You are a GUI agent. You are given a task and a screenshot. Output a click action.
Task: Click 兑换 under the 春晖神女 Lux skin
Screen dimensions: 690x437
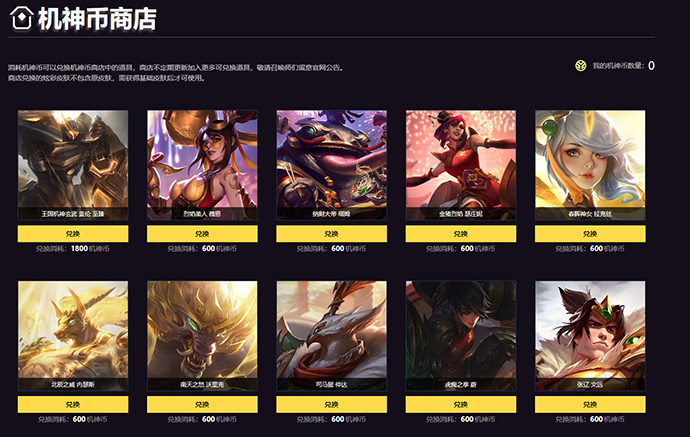tap(590, 234)
